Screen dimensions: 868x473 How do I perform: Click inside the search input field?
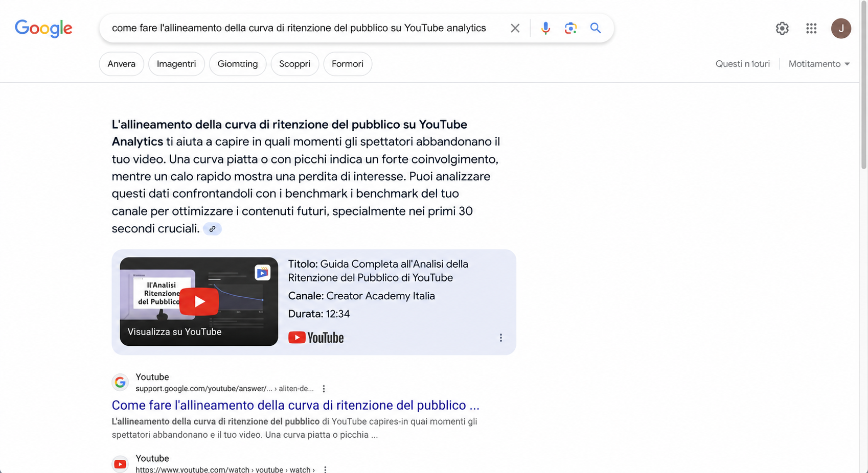tap(299, 28)
